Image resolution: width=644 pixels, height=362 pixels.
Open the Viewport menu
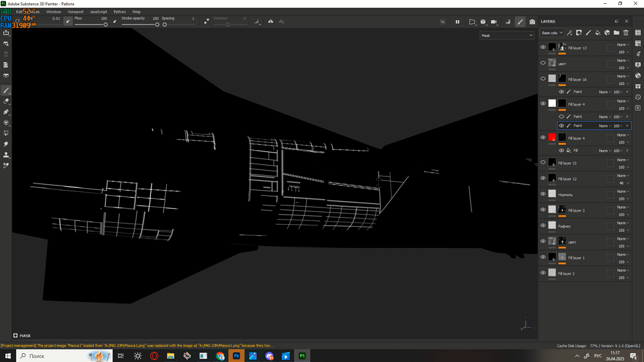75,12
